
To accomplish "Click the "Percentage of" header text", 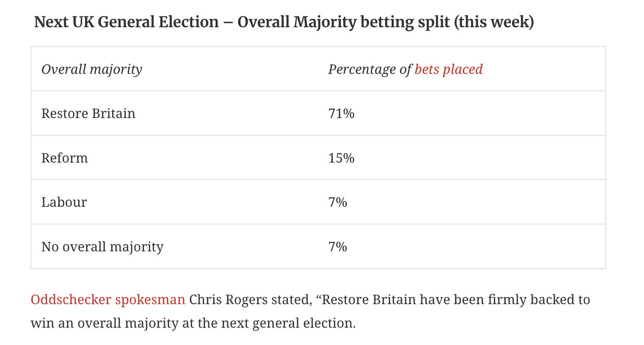I will click(369, 69).
